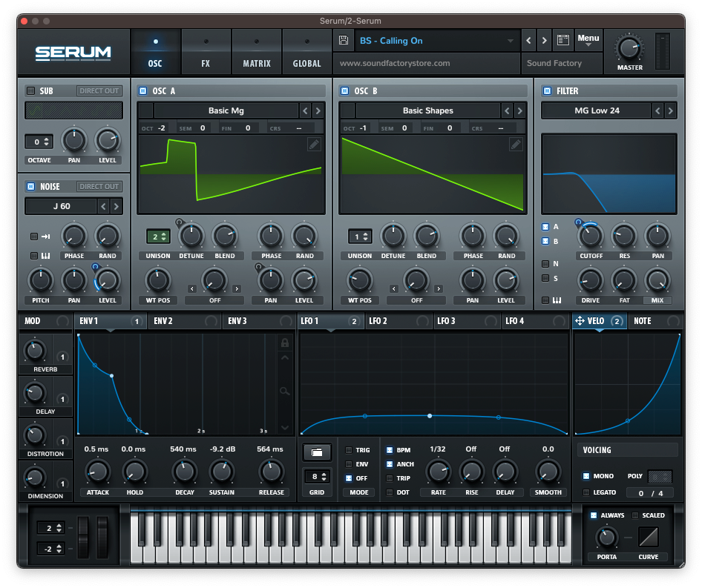Toggle LFO TRIG mode checkbox
The width and height of the screenshot is (702, 588).
[350, 450]
